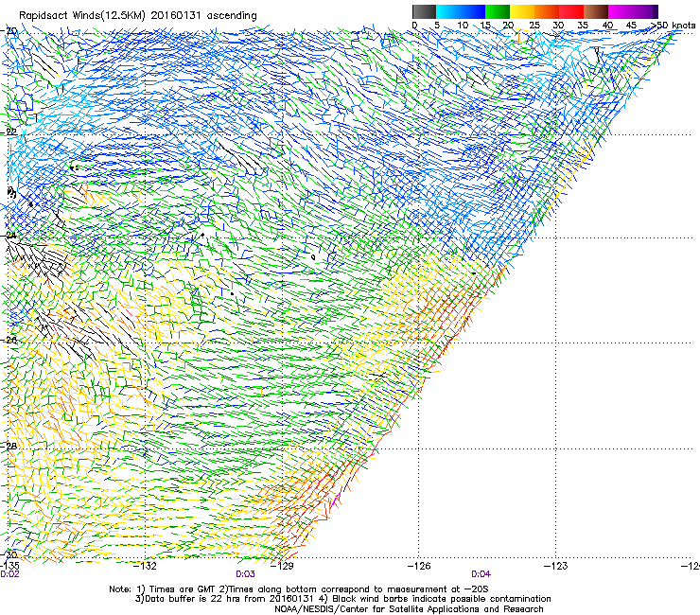This screenshot has width=700, height=615.
Task: Click the 'Rapidsact Winds(12.5KM) 20160131 ascending' title
Action: click(138, 16)
